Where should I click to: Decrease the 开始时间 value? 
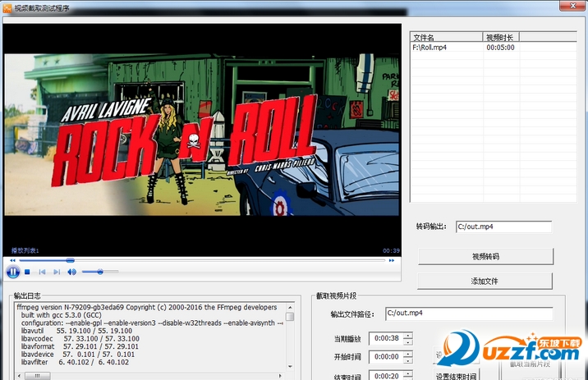click(408, 360)
